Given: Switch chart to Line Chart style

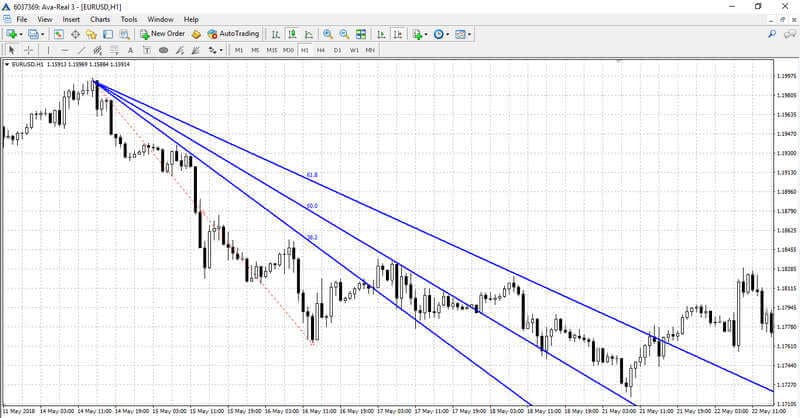Looking at the screenshot, I should tap(309, 34).
